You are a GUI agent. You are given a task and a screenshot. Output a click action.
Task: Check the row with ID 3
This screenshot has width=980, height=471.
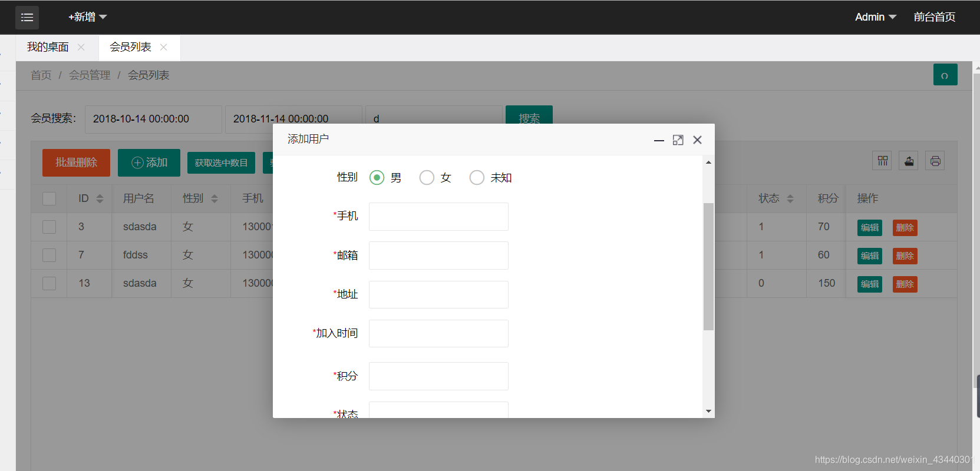point(50,227)
